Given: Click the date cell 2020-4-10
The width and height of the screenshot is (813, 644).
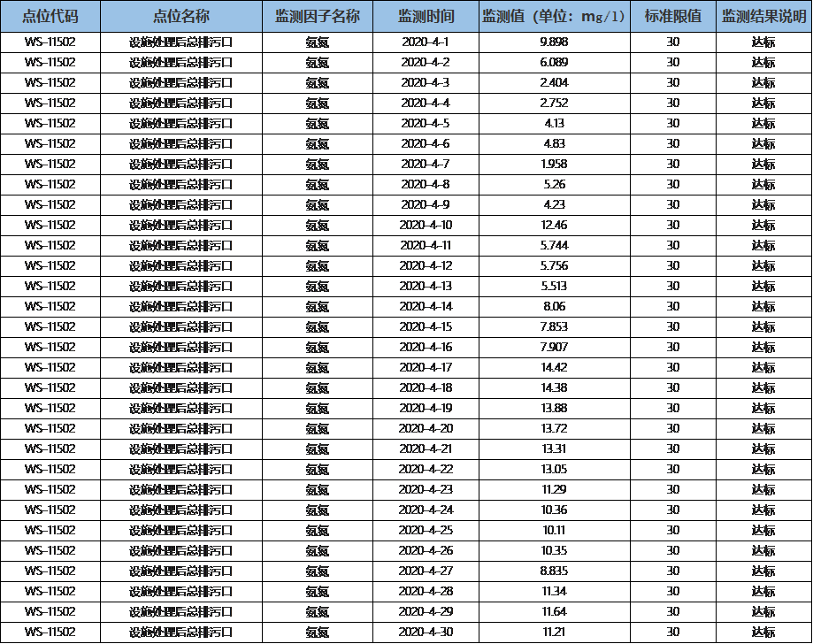Looking at the screenshot, I should [426, 225].
